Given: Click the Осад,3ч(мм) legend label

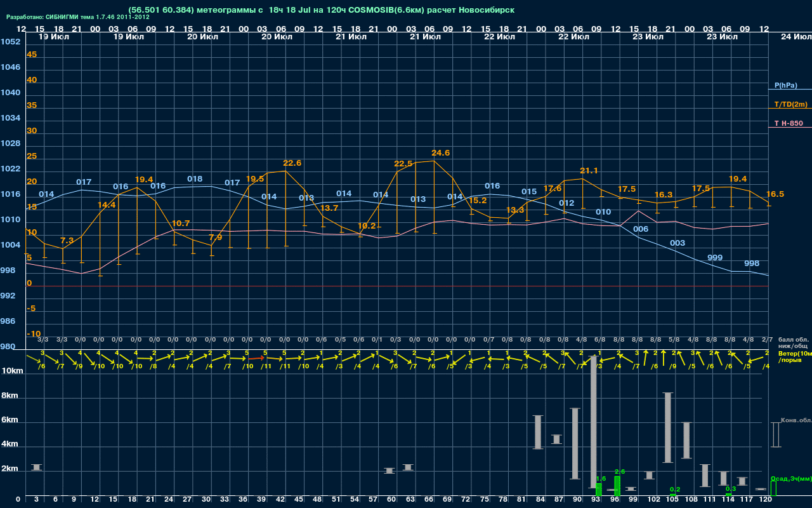Looking at the screenshot, I should coord(791,478).
